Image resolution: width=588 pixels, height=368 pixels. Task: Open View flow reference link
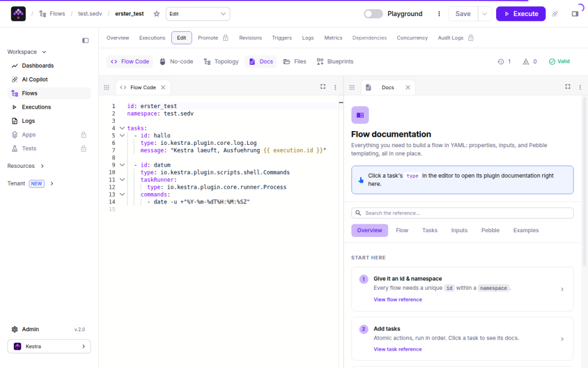[398, 300]
